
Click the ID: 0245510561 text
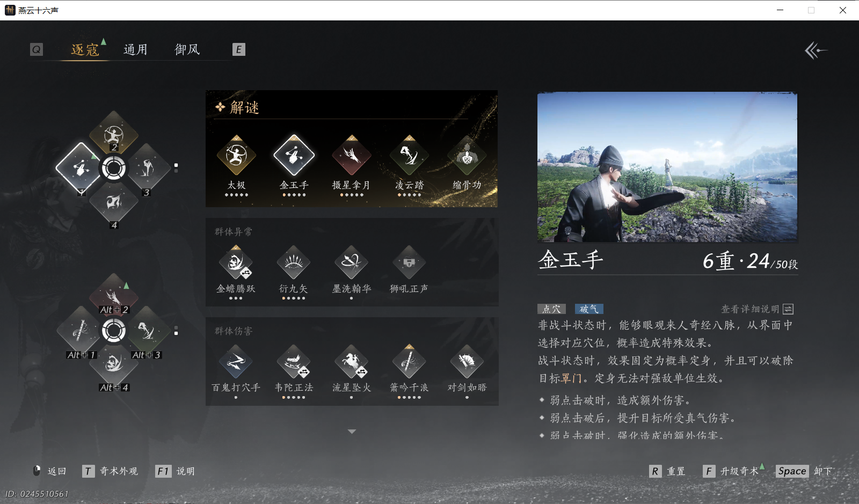(37, 494)
